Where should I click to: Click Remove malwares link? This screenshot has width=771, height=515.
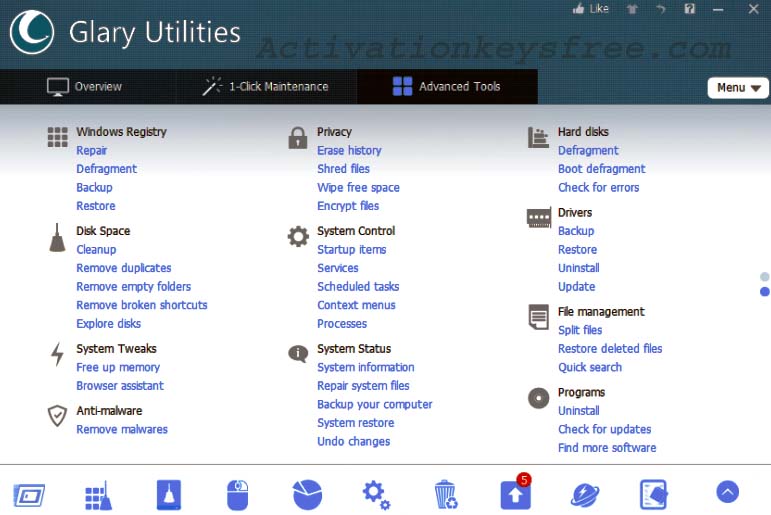121,429
